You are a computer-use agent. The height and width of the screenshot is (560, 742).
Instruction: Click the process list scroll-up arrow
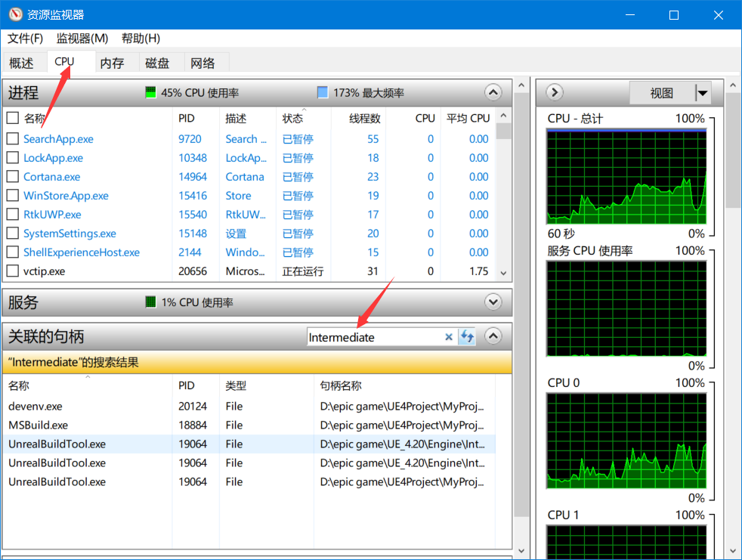click(503, 116)
